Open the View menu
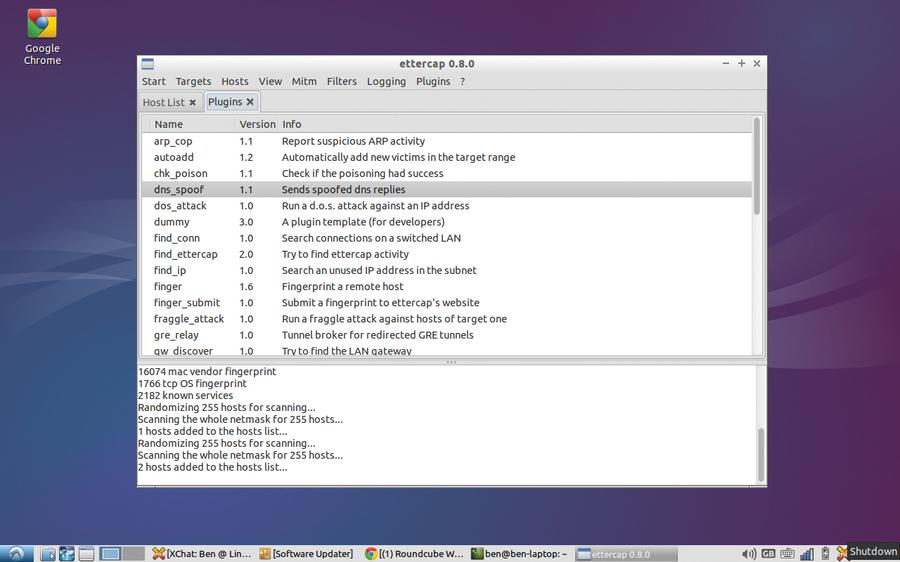 [270, 82]
